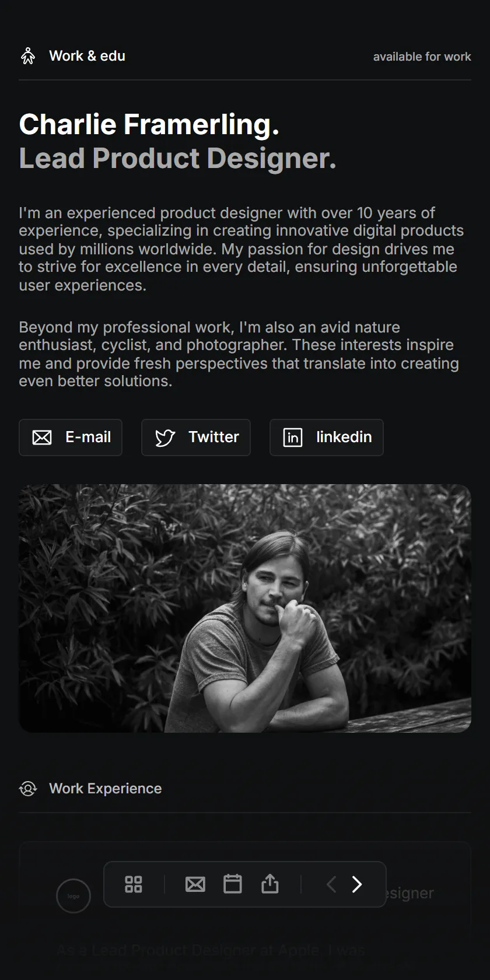Select the Work Experience section heading
Image resolution: width=490 pixels, height=980 pixels.
(x=106, y=789)
